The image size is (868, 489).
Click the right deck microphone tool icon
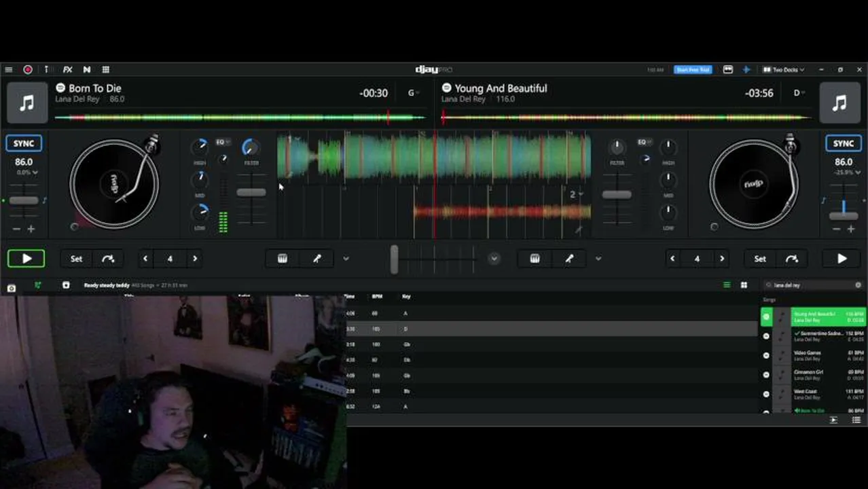pos(570,259)
